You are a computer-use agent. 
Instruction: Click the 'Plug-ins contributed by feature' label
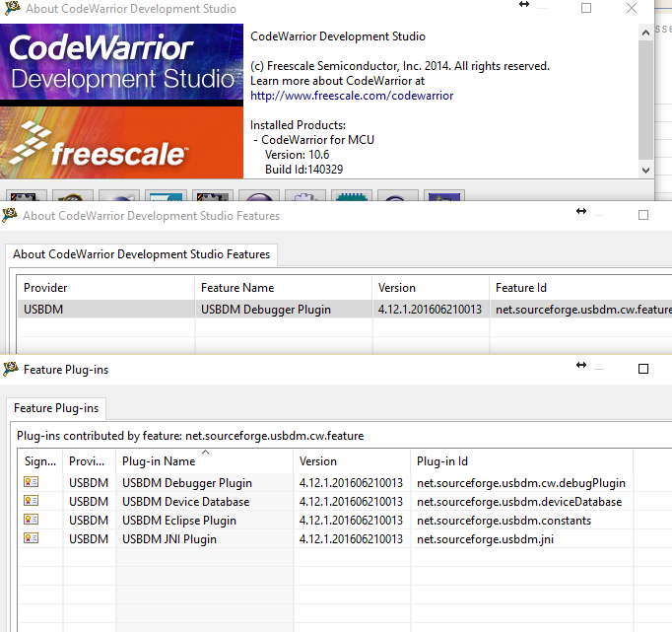click(190, 436)
